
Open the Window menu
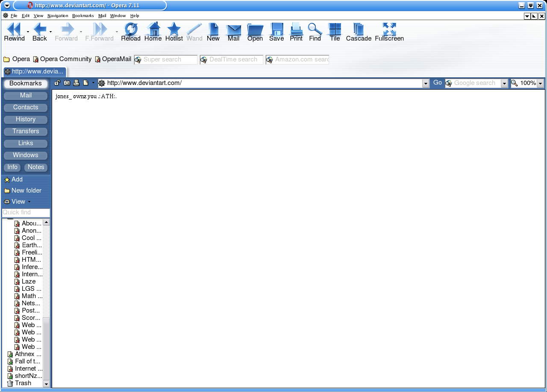pyautogui.click(x=118, y=16)
